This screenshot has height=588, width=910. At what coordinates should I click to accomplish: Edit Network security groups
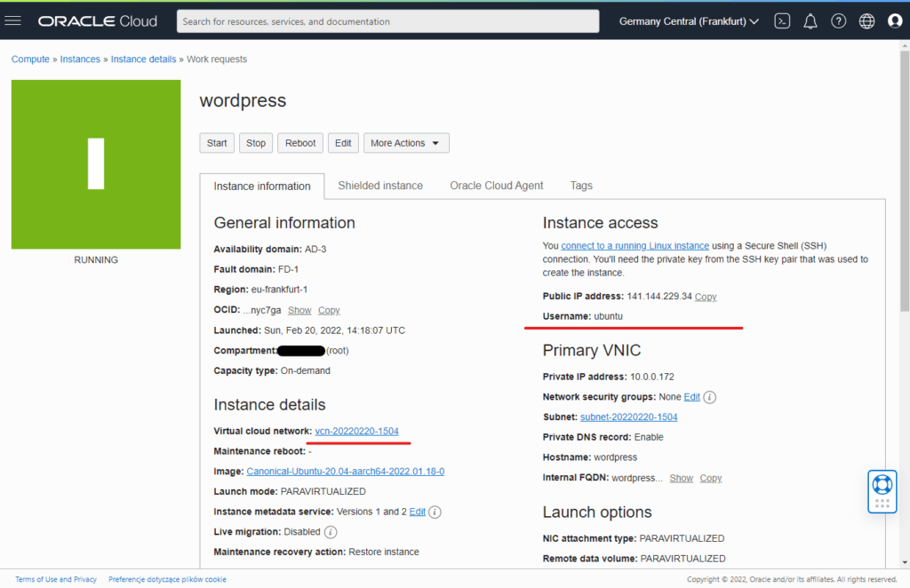(691, 397)
